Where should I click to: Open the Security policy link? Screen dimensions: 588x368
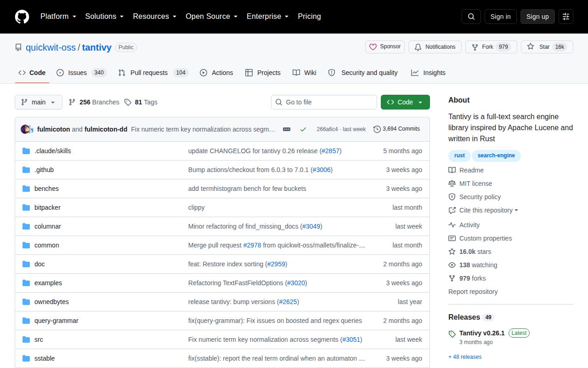click(x=475, y=197)
